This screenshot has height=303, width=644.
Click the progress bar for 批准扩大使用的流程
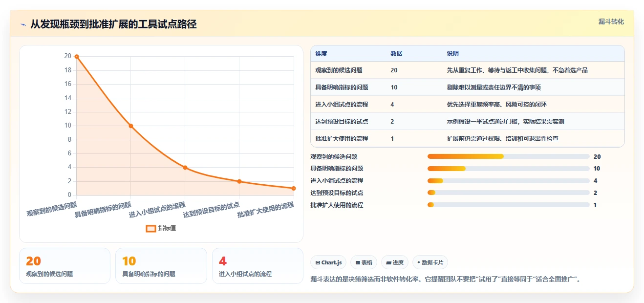[x=508, y=205]
